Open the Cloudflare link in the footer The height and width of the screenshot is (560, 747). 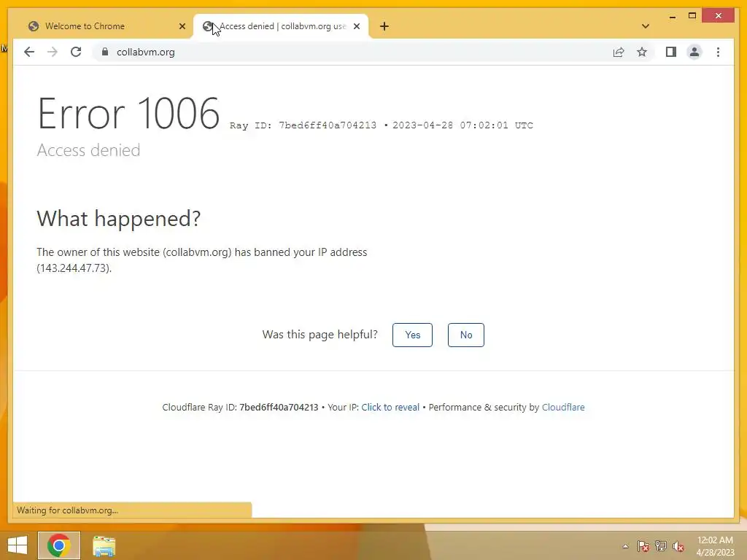pos(563,407)
